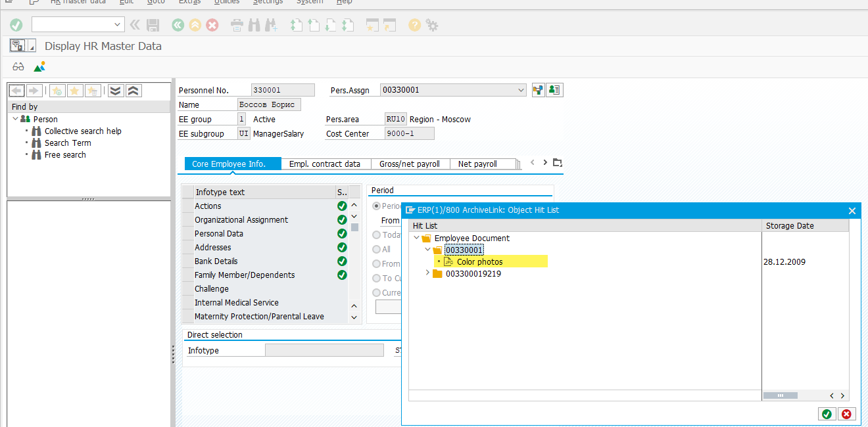Viewport: 868px width, 427px height.
Task: Click the Generate Shortcut icon
Action: 390,25
